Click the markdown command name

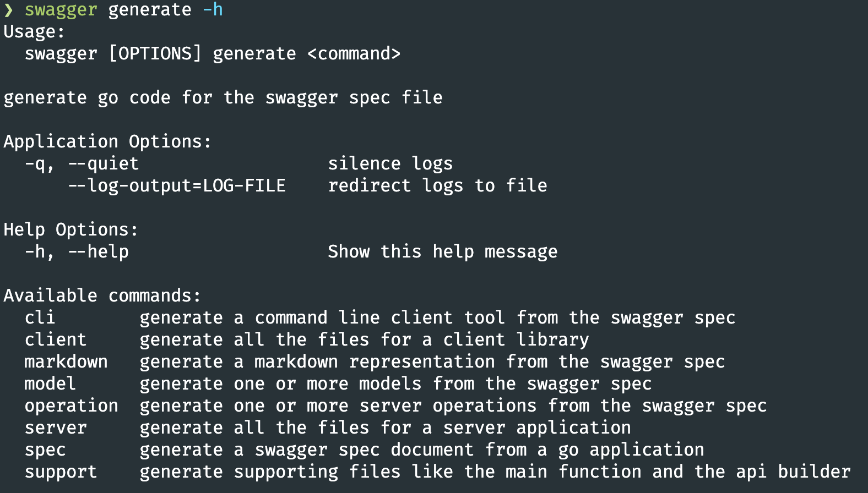coord(66,361)
